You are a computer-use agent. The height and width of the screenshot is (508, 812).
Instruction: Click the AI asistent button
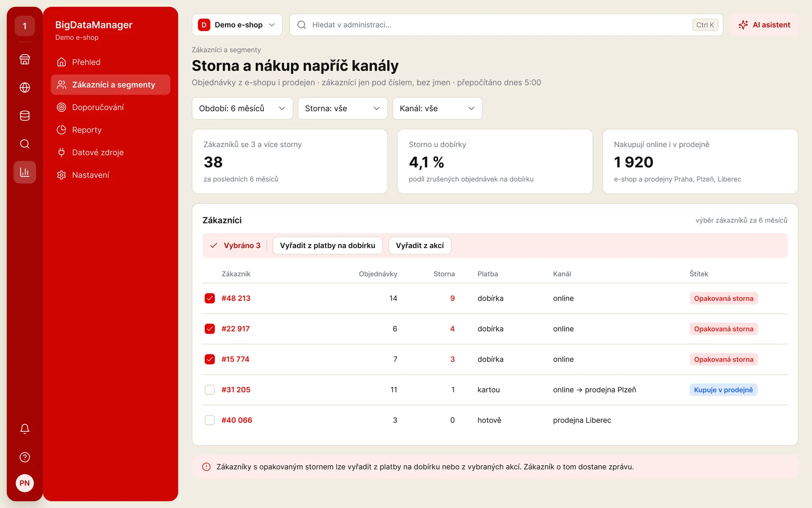point(765,25)
